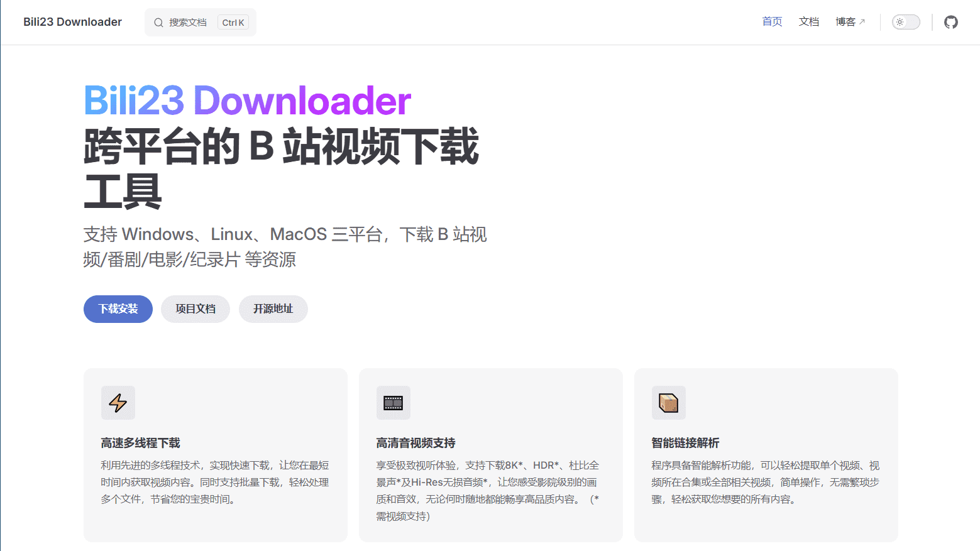The image size is (980, 551).
Task: Open the 博客 external link
Action: [851, 22]
